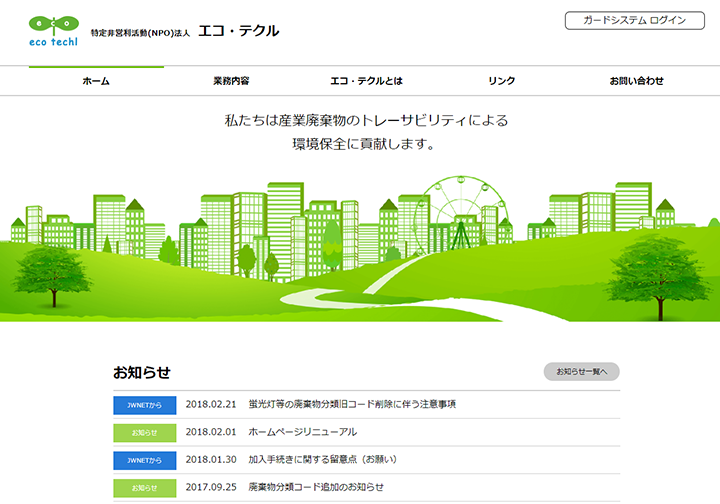Click the お知らせ一覧へ button
Viewport: 720px width, 504px height.
[581, 372]
